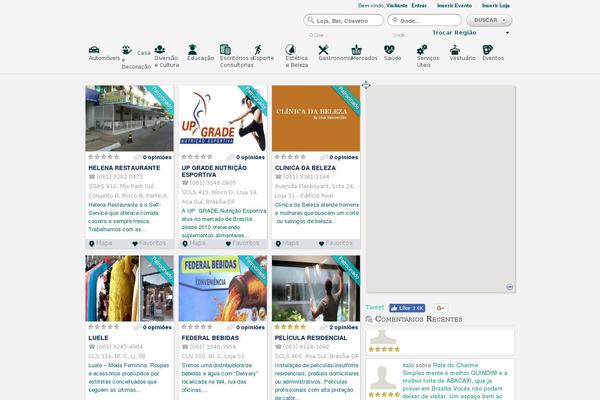Screen dimensions: 600x400
Task: Add Clínica da Beleza to Favoritos
Action: click(336, 243)
